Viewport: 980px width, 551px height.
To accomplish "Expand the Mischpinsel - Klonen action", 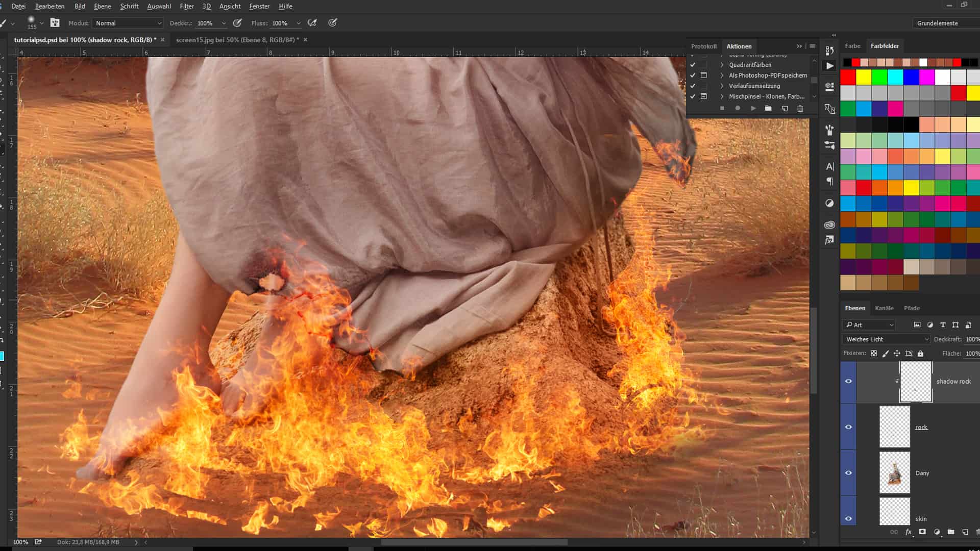I will [x=722, y=96].
